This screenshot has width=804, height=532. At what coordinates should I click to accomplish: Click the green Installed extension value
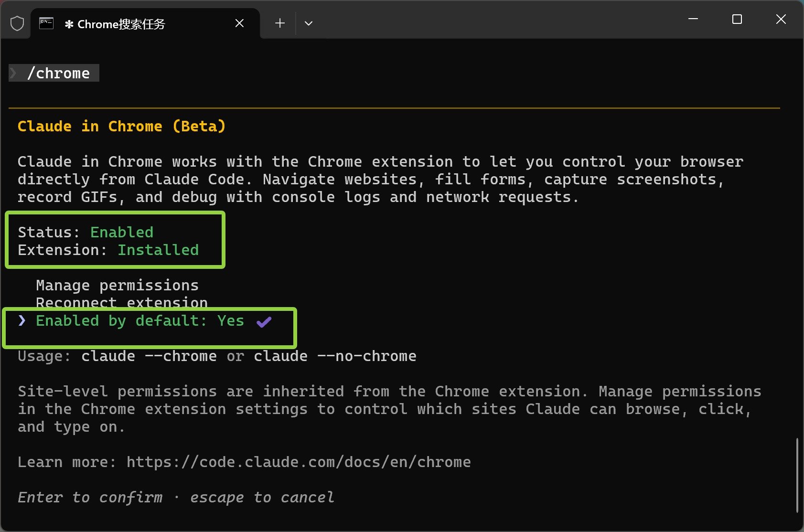click(x=158, y=250)
